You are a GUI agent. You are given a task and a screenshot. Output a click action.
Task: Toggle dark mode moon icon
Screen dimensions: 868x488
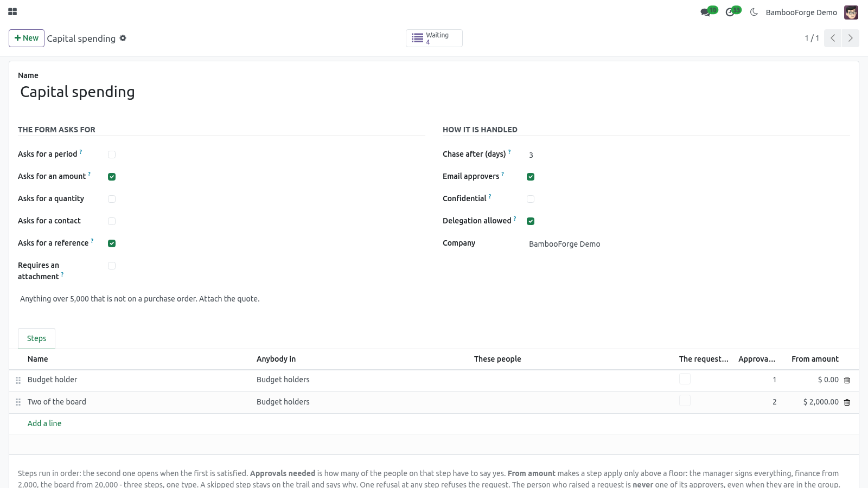point(754,12)
